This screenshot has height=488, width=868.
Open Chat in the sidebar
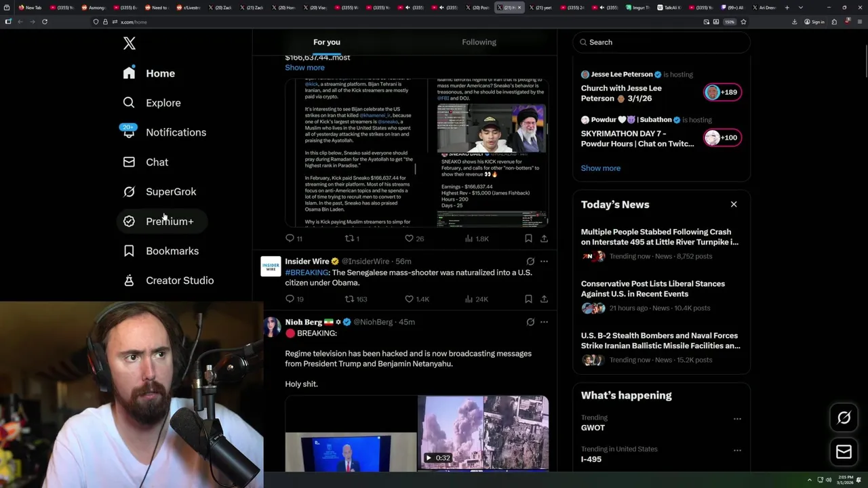145,162
